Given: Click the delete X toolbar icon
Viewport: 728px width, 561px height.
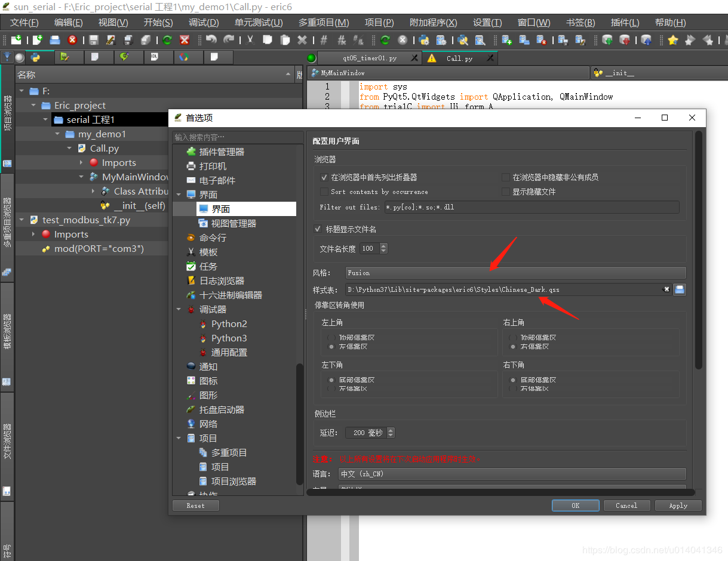Looking at the screenshot, I should click(302, 40).
